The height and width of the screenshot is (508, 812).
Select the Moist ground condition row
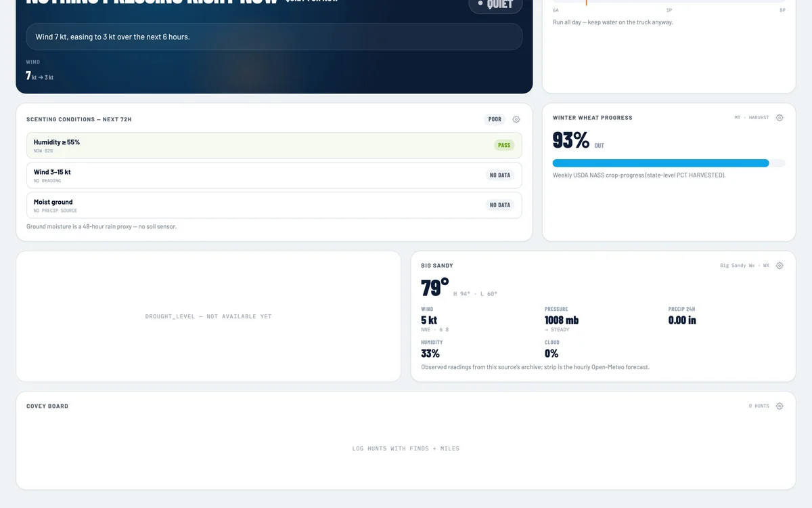point(274,205)
